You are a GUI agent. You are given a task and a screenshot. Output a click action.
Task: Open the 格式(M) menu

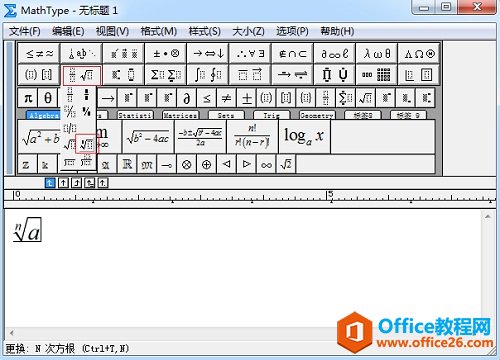click(x=159, y=31)
